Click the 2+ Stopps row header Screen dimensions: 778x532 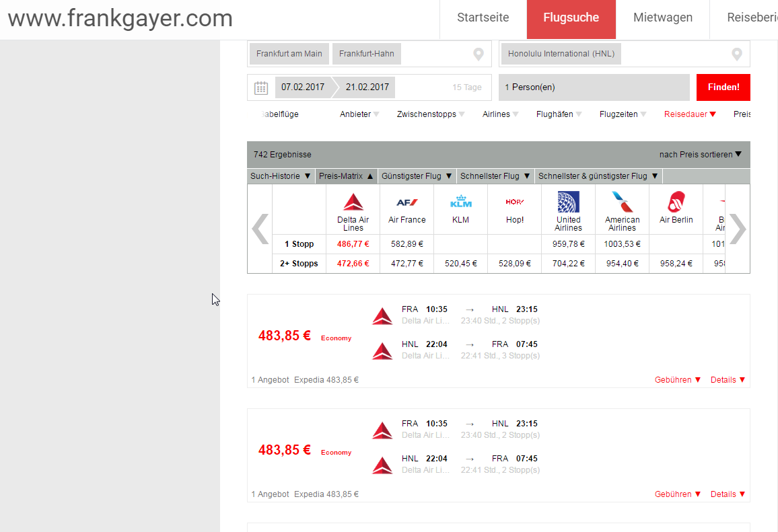[299, 264]
